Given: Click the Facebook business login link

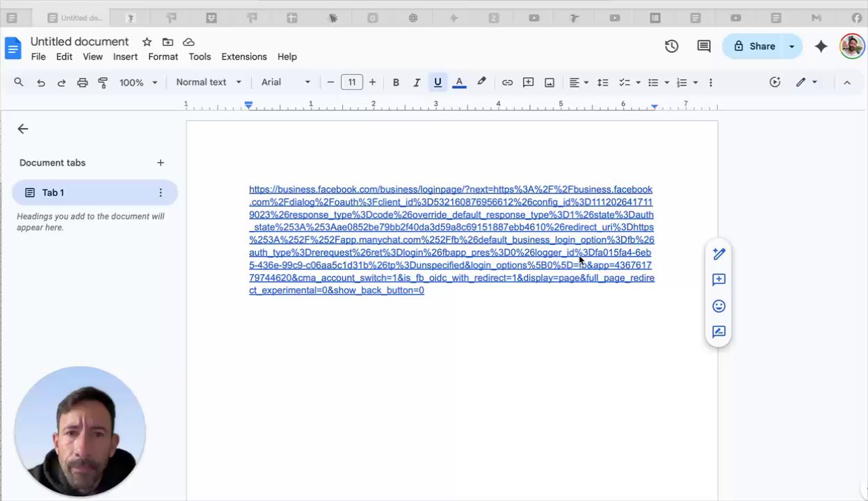Looking at the screenshot, I should pos(451,239).
